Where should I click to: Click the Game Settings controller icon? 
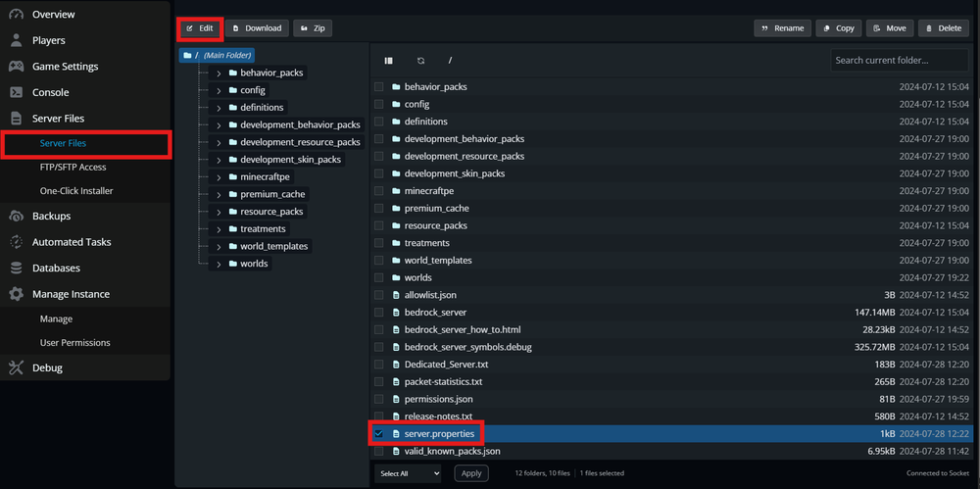click(x=16, y=67)
